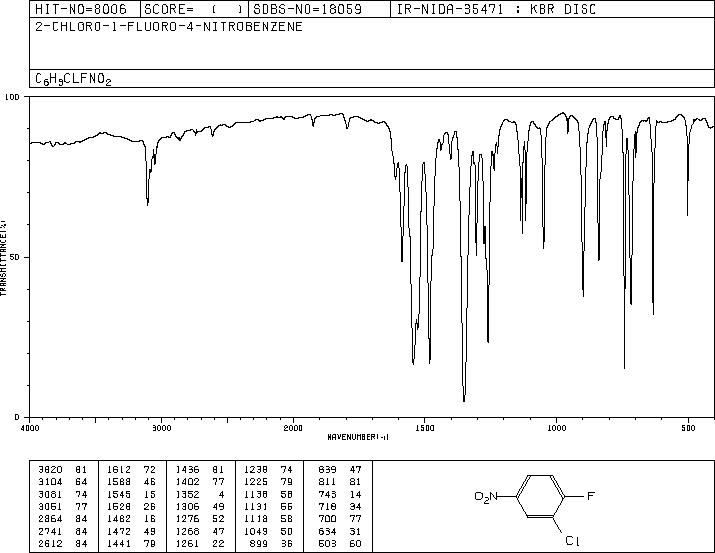This screenshot has height=553, width=715.
Task: Click the 500 label on wavenumber axis
Action: [x=688, y=428]
